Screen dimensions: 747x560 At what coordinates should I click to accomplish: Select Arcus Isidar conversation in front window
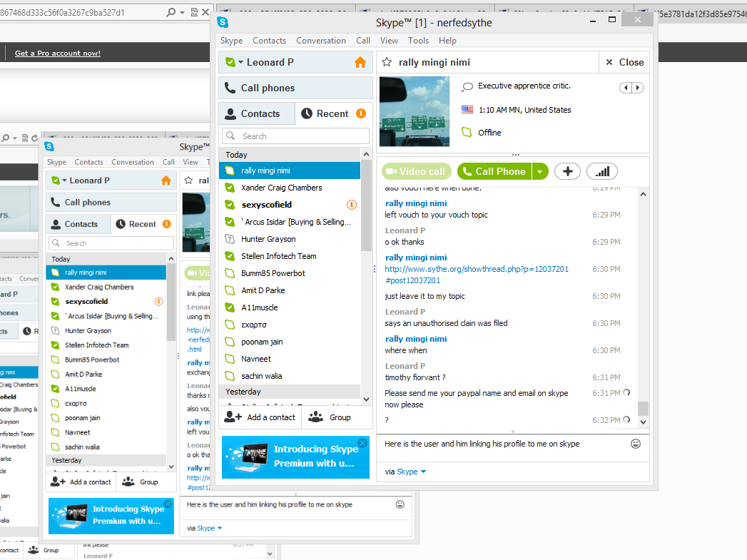point(290,222)
